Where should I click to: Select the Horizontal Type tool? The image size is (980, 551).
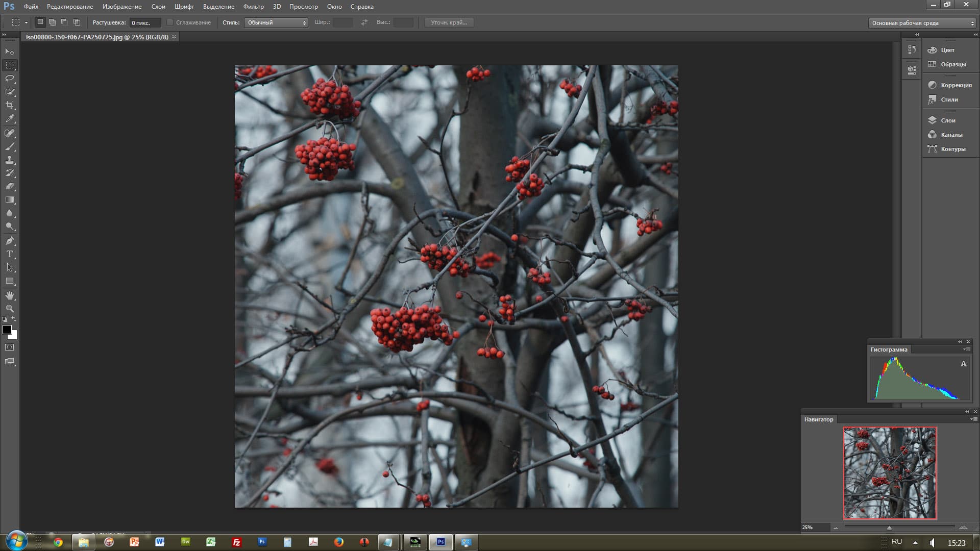(10, 254)
